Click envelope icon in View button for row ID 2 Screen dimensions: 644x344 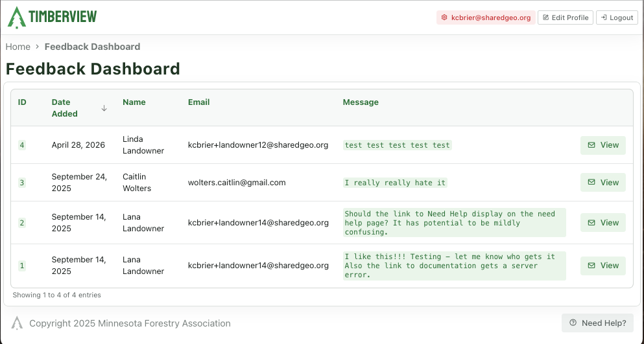(x=591, y=222)
